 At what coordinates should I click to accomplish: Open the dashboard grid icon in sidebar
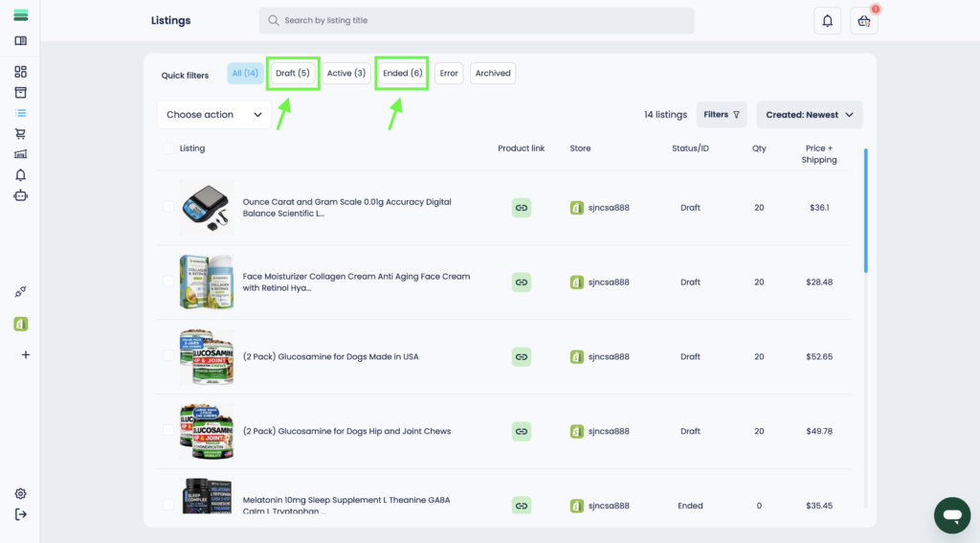click(x=20, y=72)
